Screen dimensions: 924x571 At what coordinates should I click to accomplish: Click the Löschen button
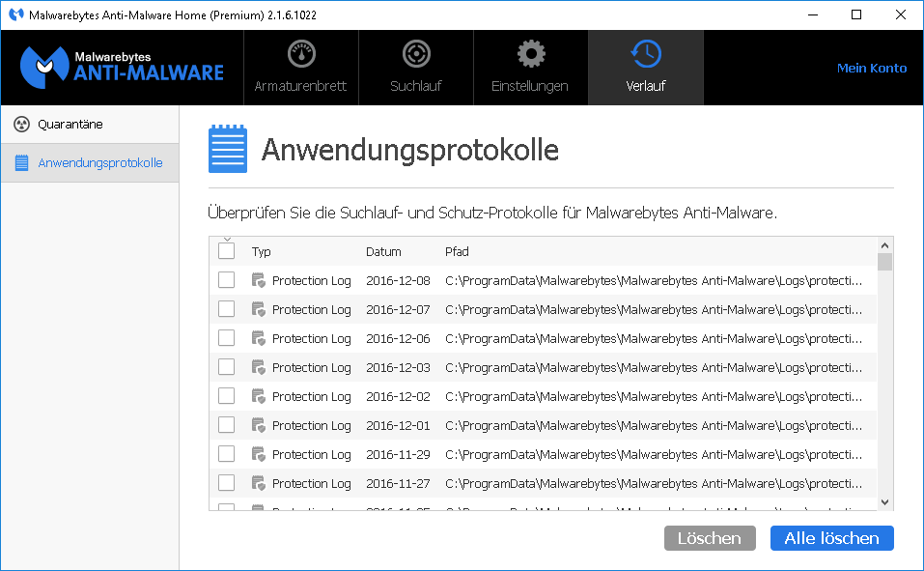[x=710, y=538]
